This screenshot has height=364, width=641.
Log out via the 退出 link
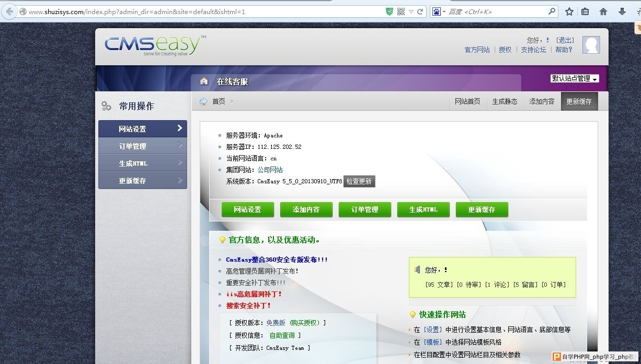[565, 40]
